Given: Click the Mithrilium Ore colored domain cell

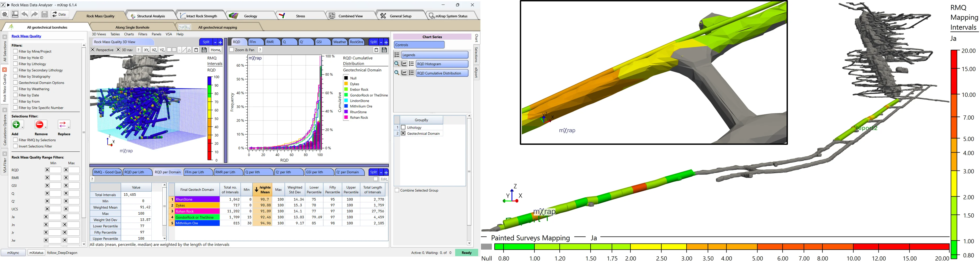Looking at the screenshot, I should [x=197, y=223].
